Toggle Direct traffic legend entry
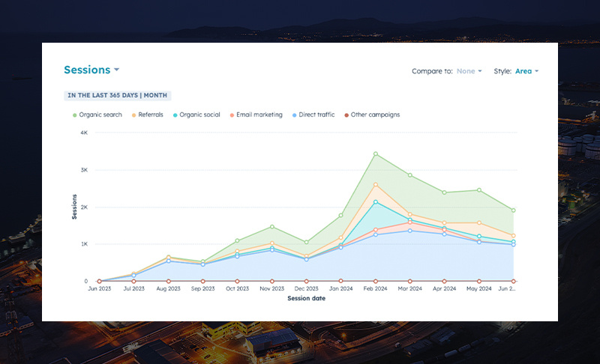600x364 pixels. pyautogui.click(x=314, y=115)
